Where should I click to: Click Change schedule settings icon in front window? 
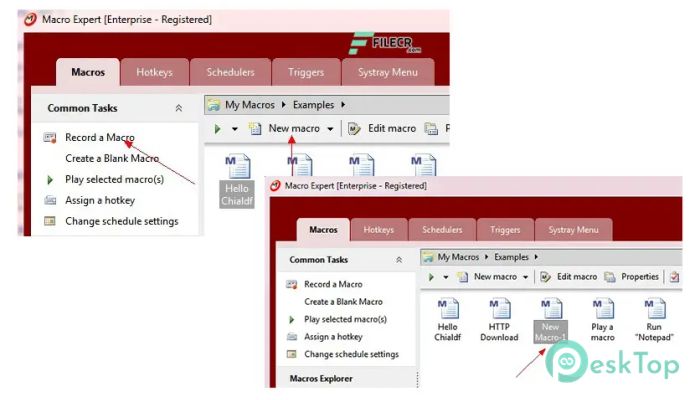point(292,354)
